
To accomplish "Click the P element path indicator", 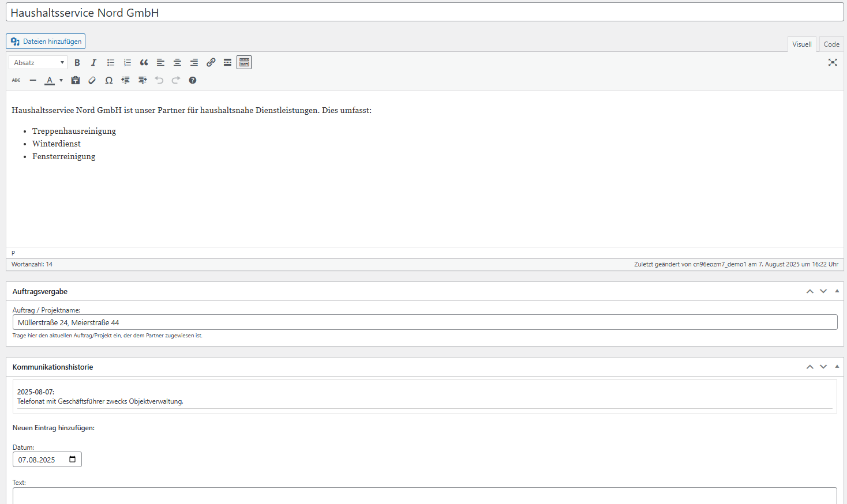I will tap(13, 253).
